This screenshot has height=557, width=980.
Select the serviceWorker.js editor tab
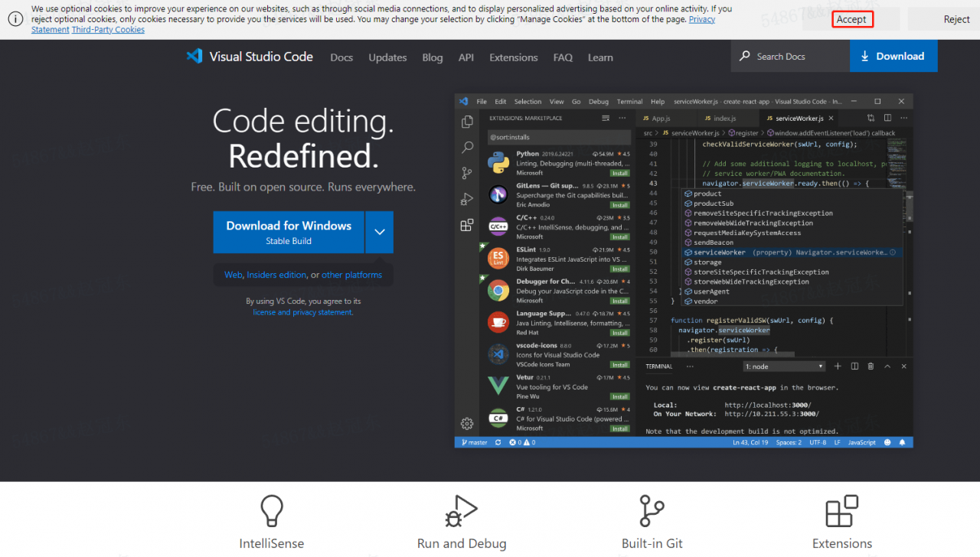coord(799,118)
